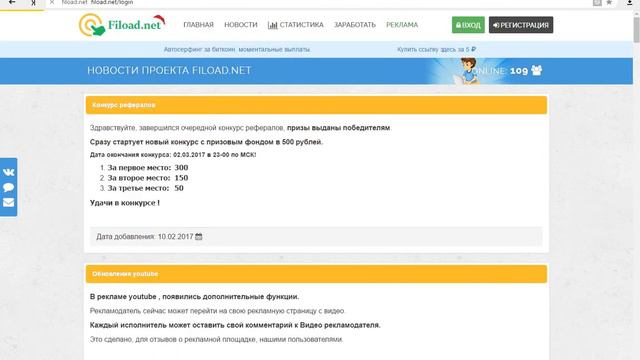Viewport: 640px width, 360px height.
Task: Open the ГЛАВНАЯ menu item
Action: point(198,25)
